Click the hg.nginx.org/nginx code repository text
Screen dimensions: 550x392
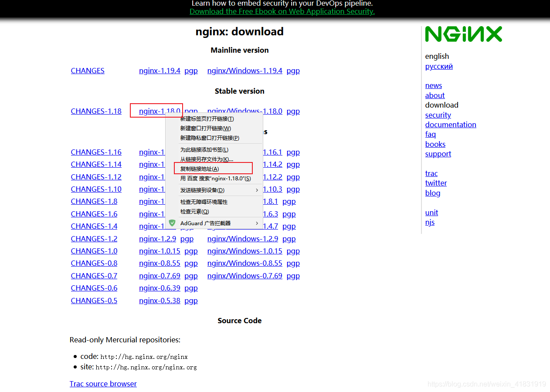click(x=144, y=357)
